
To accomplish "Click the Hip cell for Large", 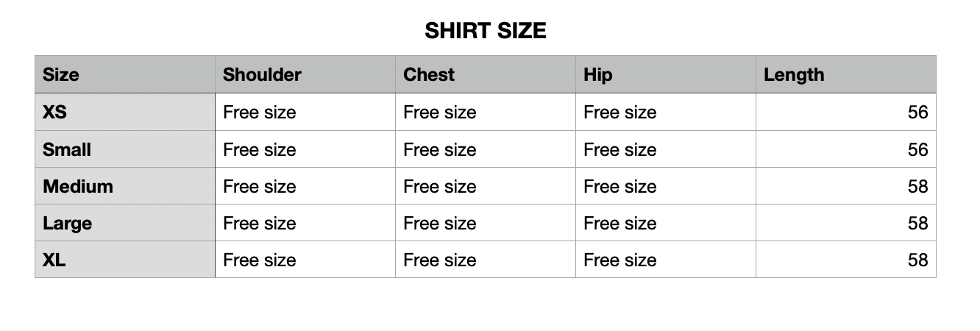I will pyautogui.click(x=620, y=223).
